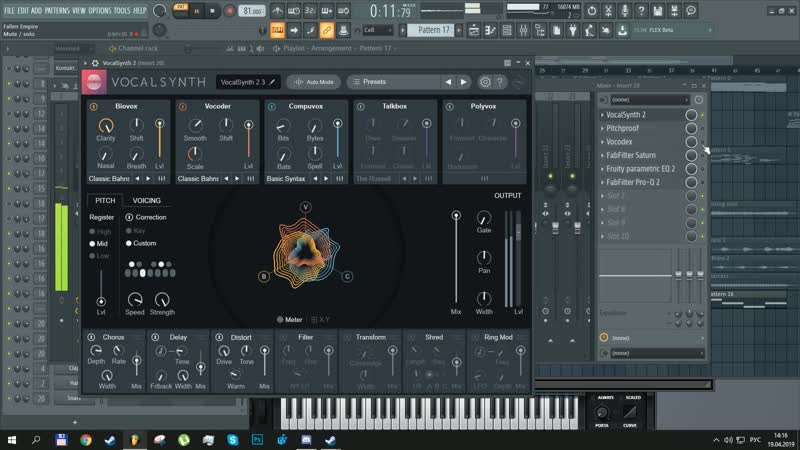The image size is (800, 450).
Task: Open the Cell snap dropdown
Action: coord(378,30)
